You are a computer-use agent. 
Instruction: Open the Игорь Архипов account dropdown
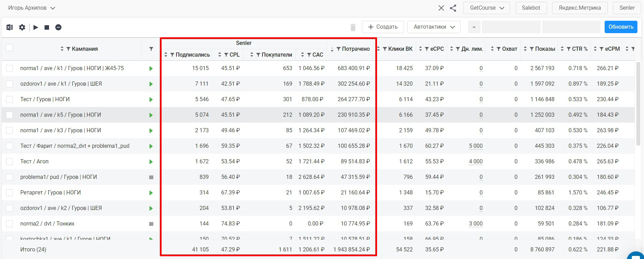pyautogui.click(x=32, y=8)
